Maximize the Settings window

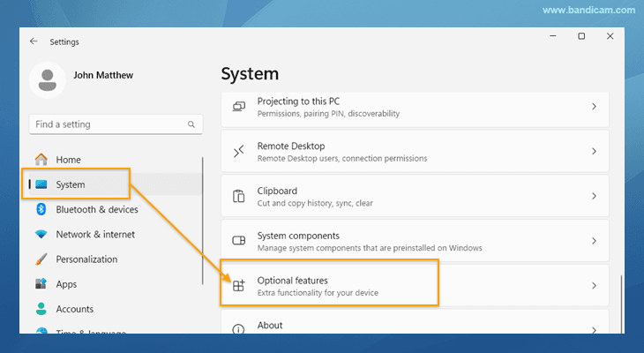pyautogui.click(x=581, y=36)
